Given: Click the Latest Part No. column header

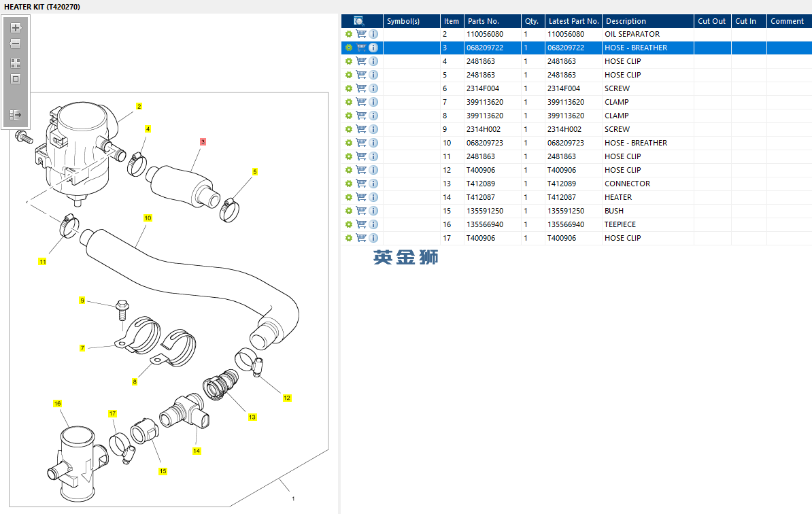Looking at the screenshot, I should pos(573,21).
